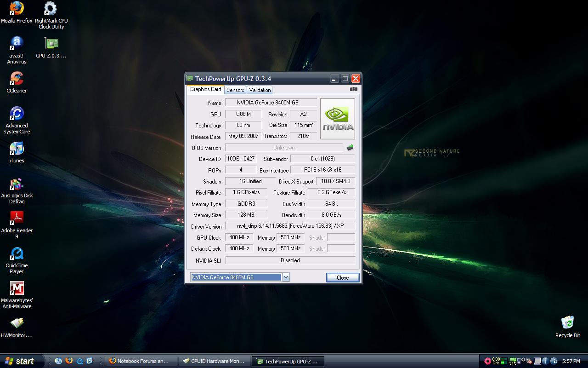Image resolution: width=588 pixels, height=368 pixels.
Task: Open QuickTime Player desktop icon
Action: point(17,260)
